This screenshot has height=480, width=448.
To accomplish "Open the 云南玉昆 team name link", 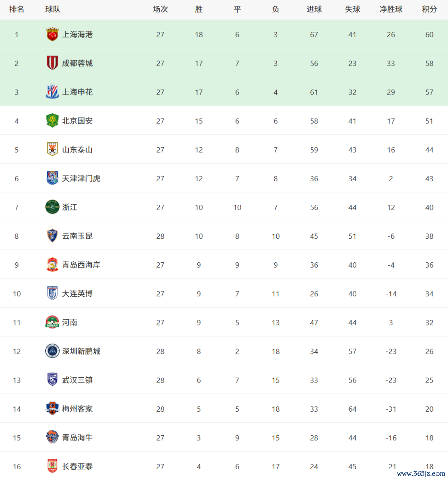I will tap(77, 236).
